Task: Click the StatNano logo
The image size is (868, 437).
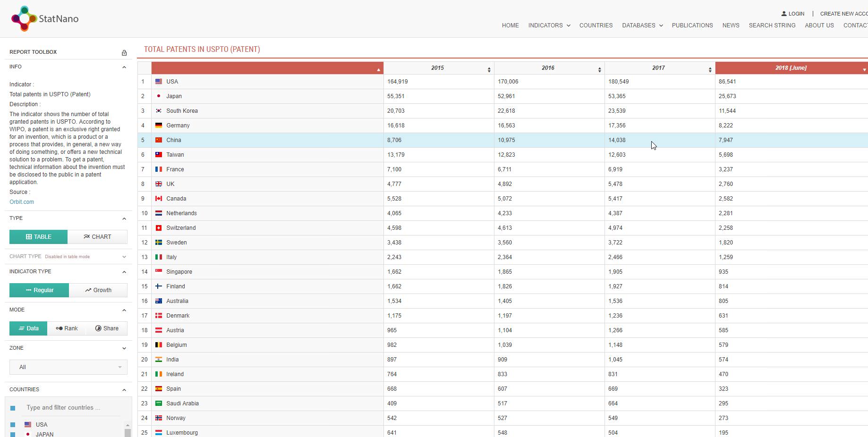Action: (x=45, y=19)
